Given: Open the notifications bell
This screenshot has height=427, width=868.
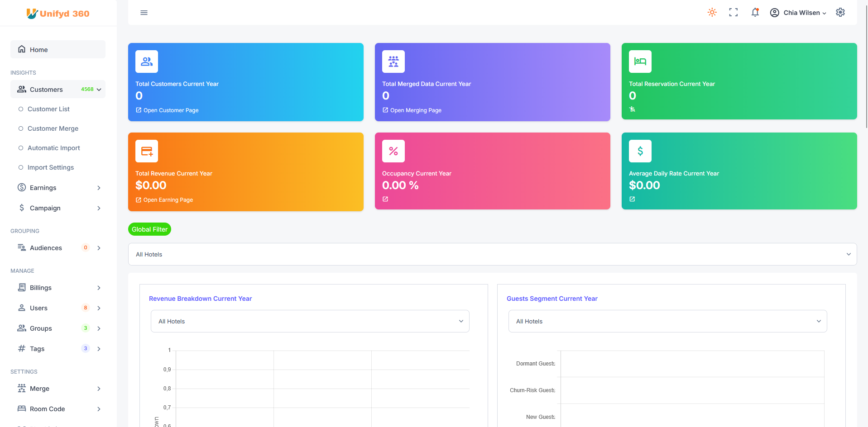Looking at the screenshot, I should [x=755, y=13].
